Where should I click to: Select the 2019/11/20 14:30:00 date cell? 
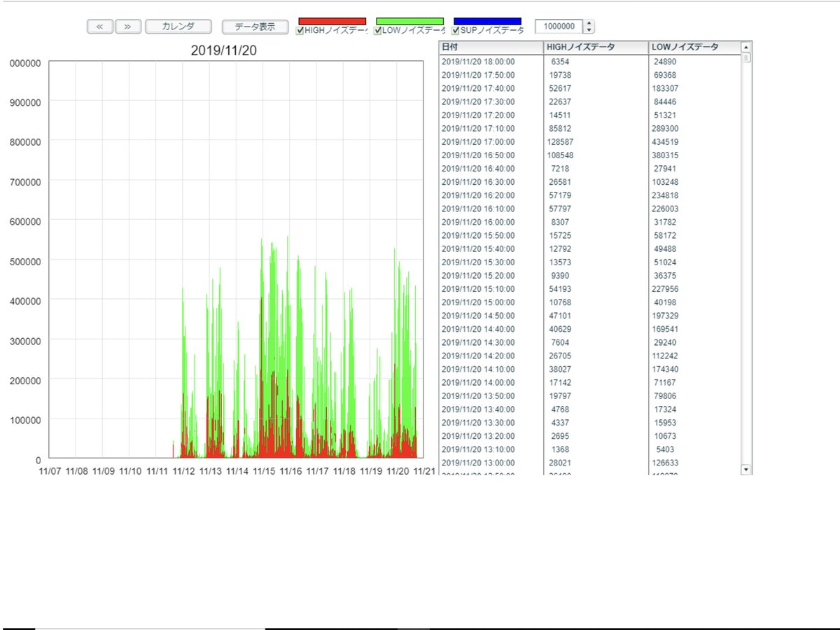(478, 342)
